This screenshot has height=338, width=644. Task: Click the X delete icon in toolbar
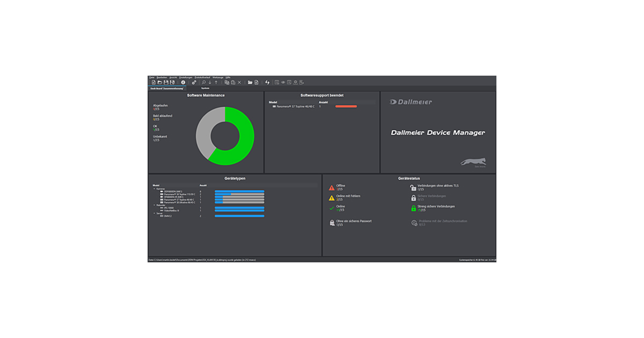[239, 82]
